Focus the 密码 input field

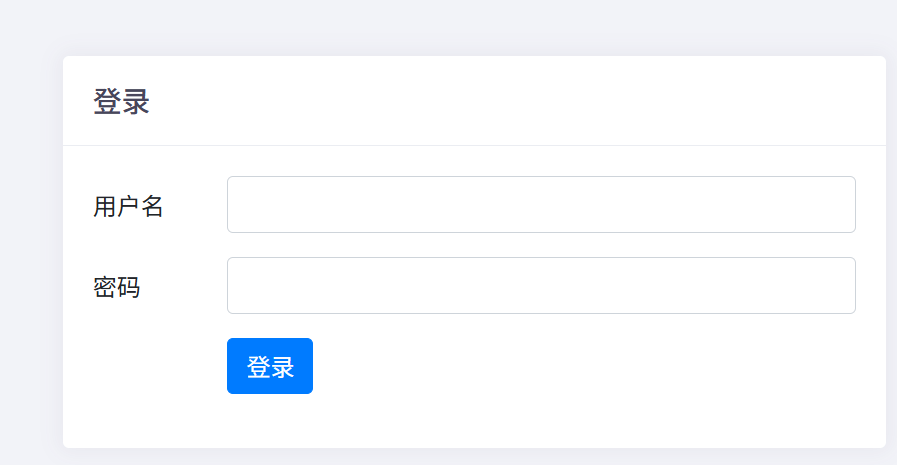pos(541,286)
